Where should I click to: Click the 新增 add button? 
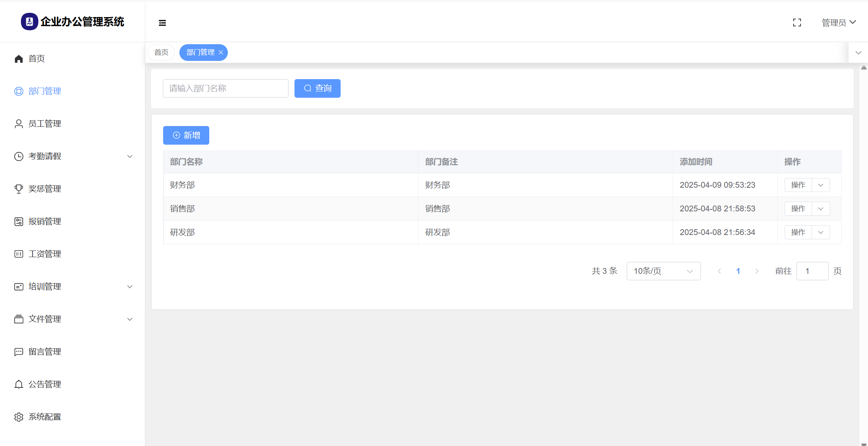186,135
